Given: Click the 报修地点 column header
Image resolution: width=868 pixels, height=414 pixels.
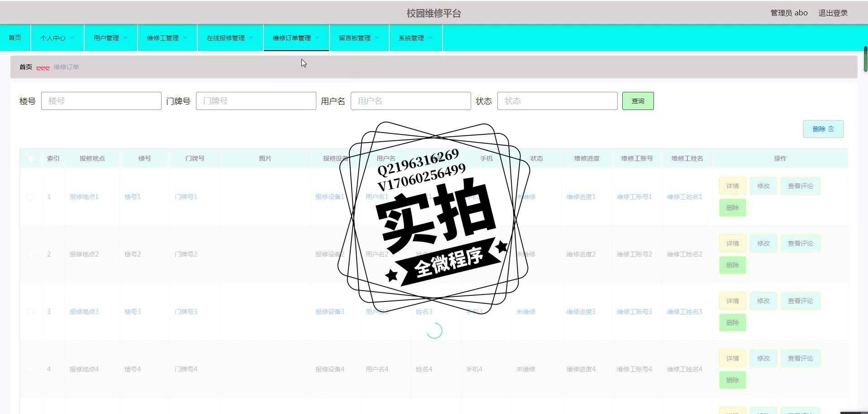Looking at the screenshot, I should tap(92, 158).
